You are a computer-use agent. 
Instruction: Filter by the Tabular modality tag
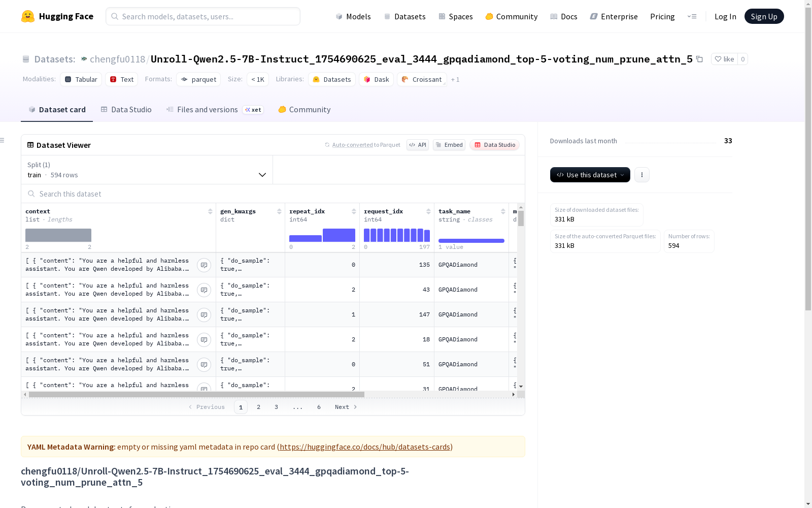tap(81, 79)
